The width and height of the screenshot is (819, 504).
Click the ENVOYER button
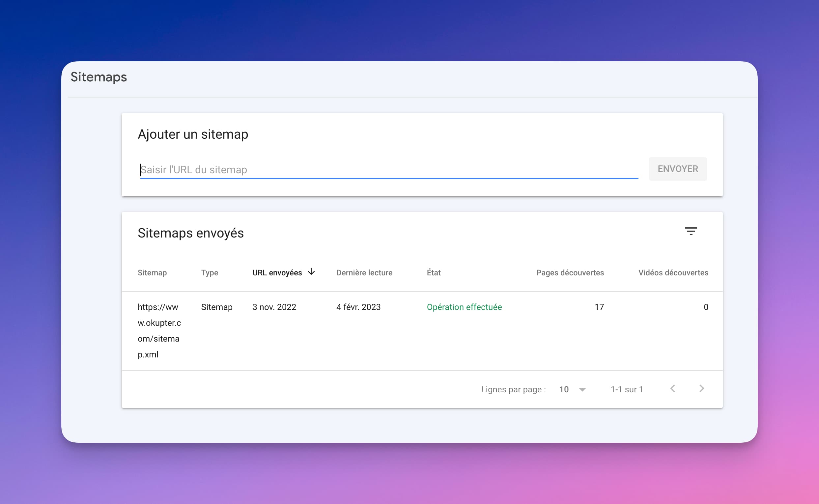pos(678,169)
